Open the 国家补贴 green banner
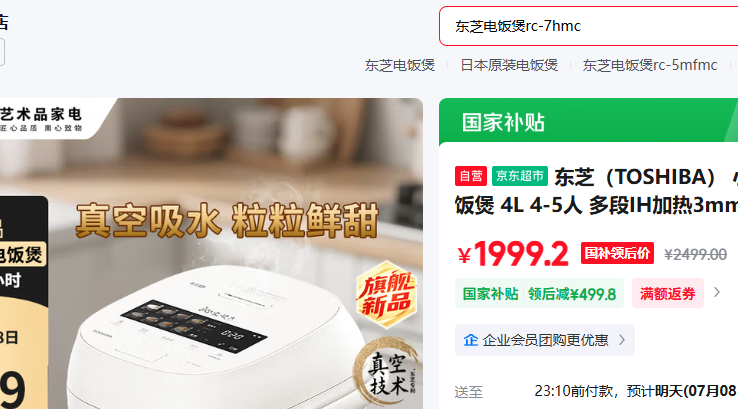 (x=588, y=121)
